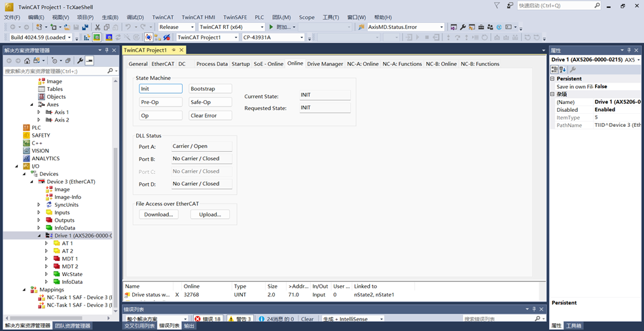This screenshot has height=331, width=644.
Task: Switch to the EtherCAT tab
Action: [x=163, y=64]
